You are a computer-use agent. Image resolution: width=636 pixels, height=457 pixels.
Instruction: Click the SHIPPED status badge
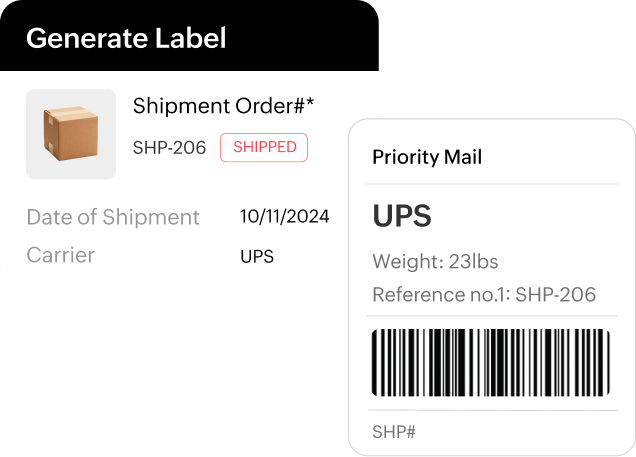pos(264,147)
